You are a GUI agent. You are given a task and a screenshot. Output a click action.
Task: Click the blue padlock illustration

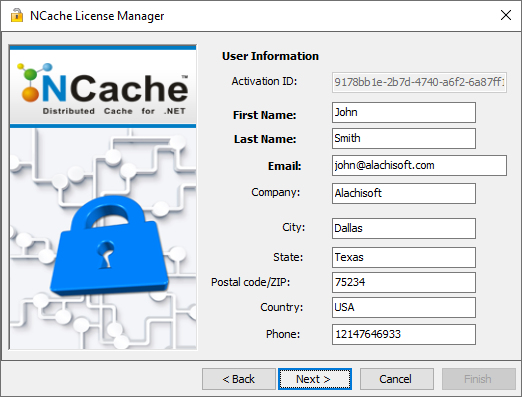point(109,246)
